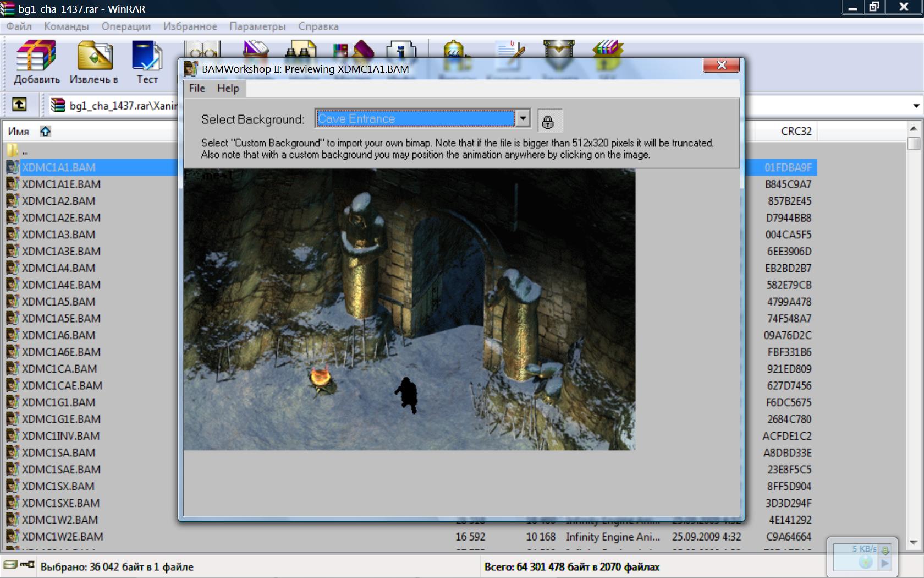Viewport: 924px width, 578px height.
Task: Select file XDMC1A1.BAM
Action: point(58,167)
